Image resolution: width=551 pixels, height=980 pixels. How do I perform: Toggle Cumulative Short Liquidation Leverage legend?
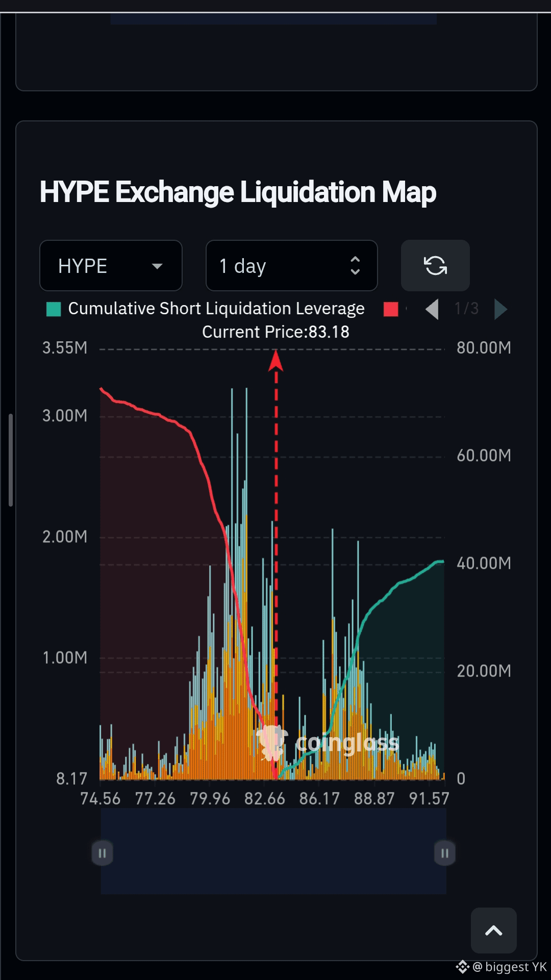(206, 309)
